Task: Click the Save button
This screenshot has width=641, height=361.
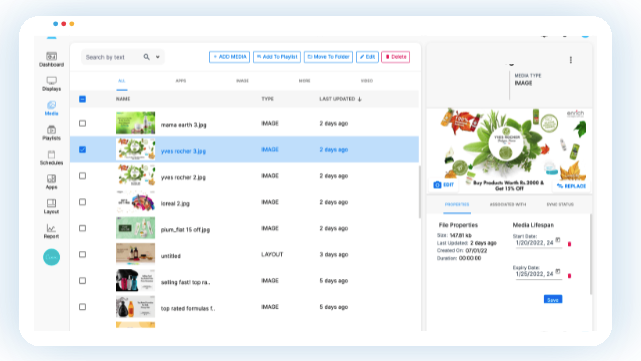Action: pos(553,300)
